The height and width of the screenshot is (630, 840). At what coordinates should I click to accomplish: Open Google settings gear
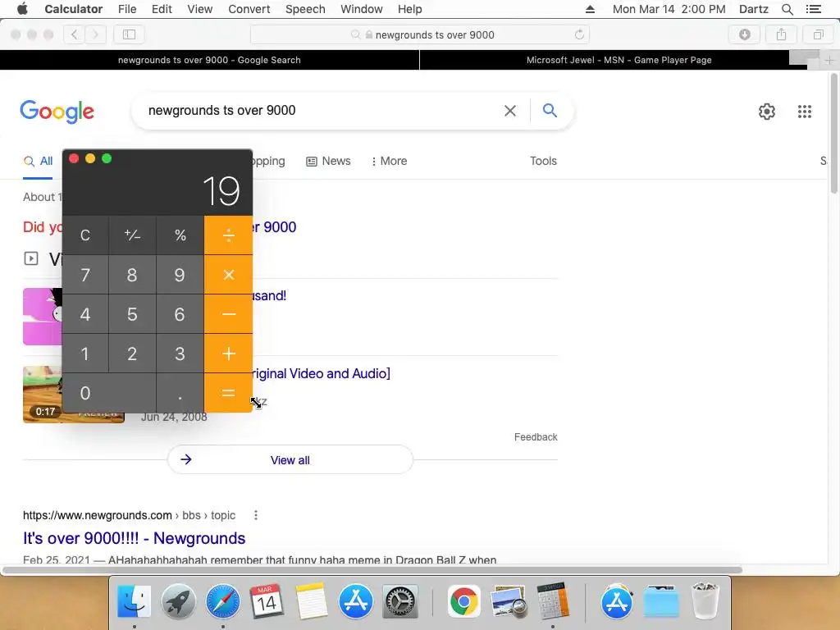click(767, 112)
